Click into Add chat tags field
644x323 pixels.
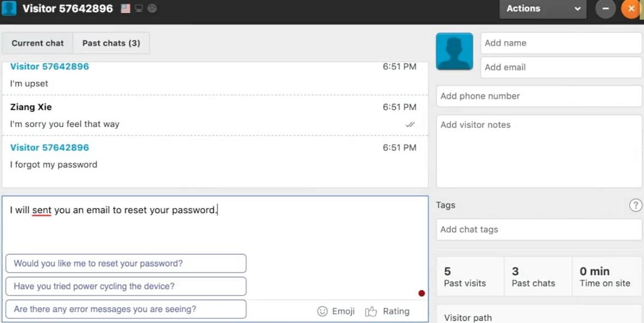tap(539, 230)
